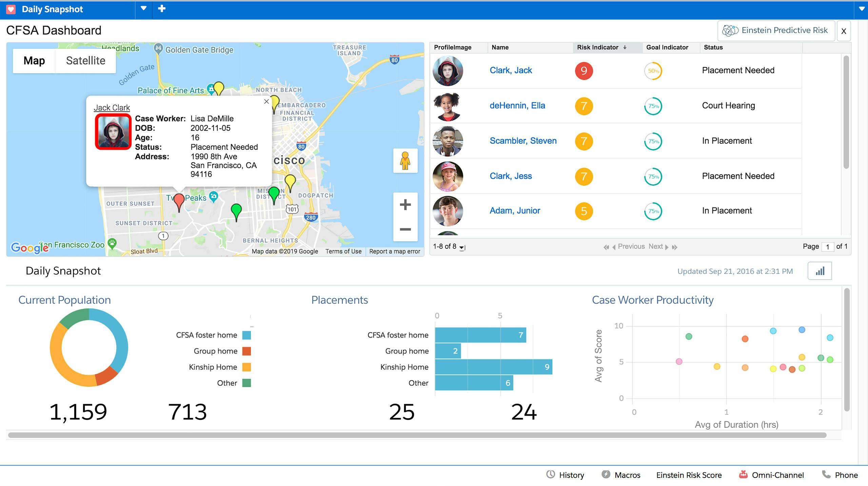868x486 pixels.
Task: Zoom out on the map
Action: pyautogui.click(x=405, y=229)
